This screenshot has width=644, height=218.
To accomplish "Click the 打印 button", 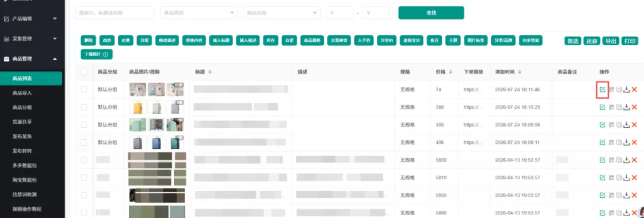I will click(630, 41).
